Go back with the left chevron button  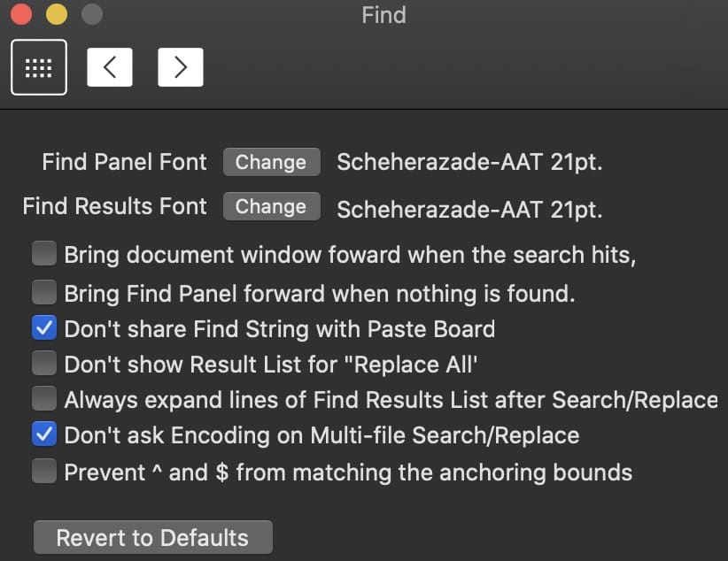(x=110, y=67)
